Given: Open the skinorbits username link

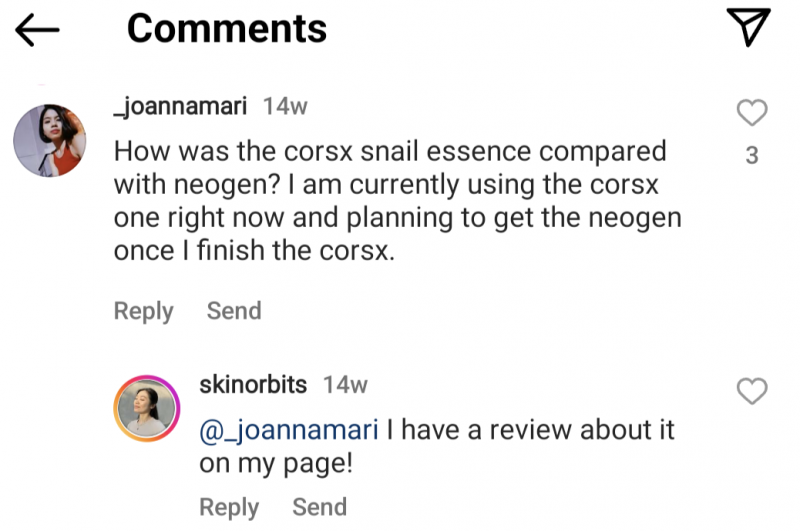Looking at the screenshot, I should coord(253,385).
